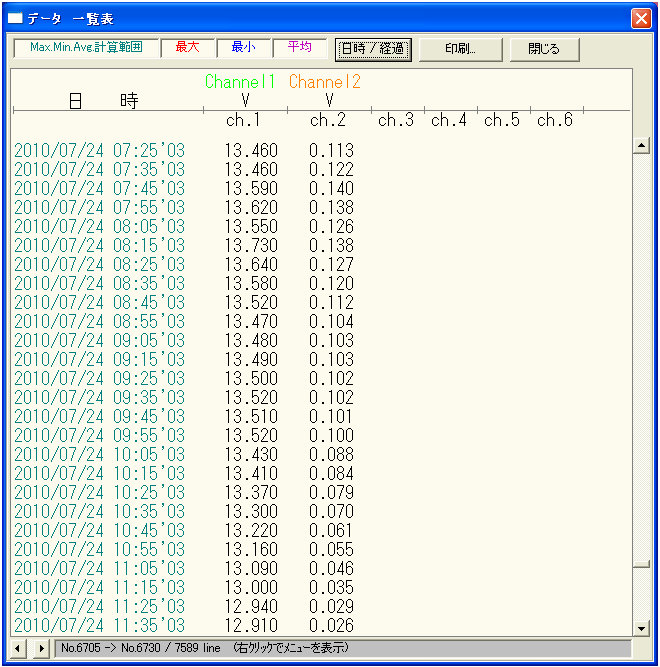Select row 2010/07/24 09:15'03

pyautogui.click(x=184, y=359)
